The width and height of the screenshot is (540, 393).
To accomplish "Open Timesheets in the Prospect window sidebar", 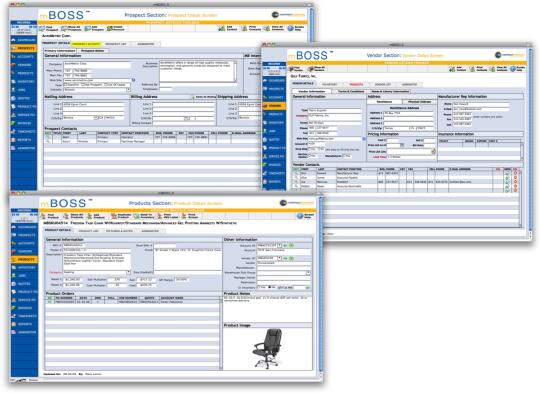I will (x=23, y=132).
